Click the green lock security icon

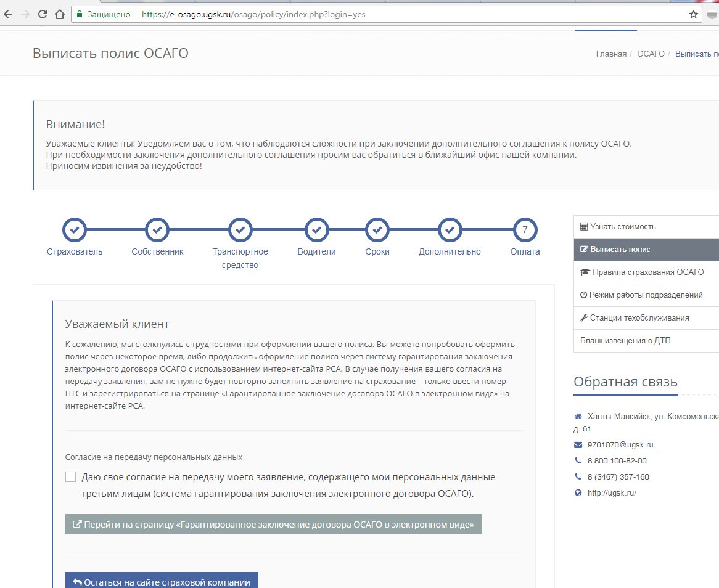pyautogui.click(x=80, y=14)
